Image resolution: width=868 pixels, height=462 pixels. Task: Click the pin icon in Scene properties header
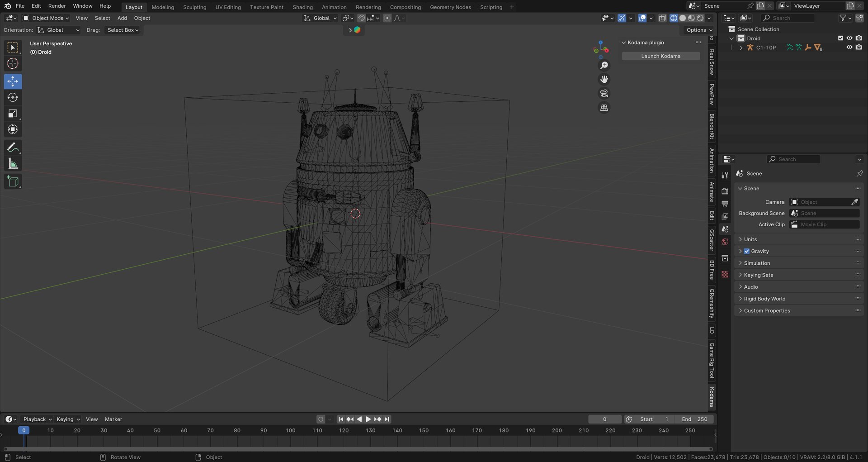[x=859, y=173]
